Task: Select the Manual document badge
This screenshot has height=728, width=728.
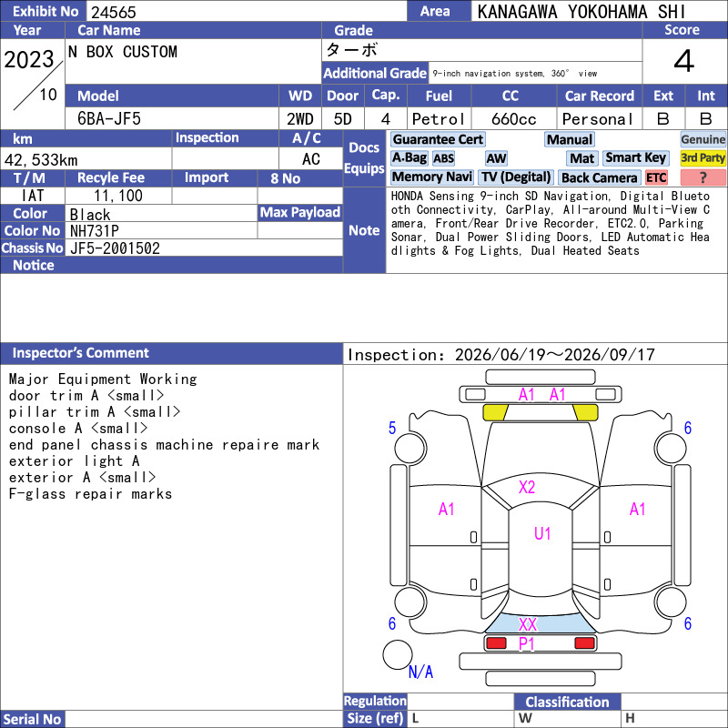Action: coord(570,139)
